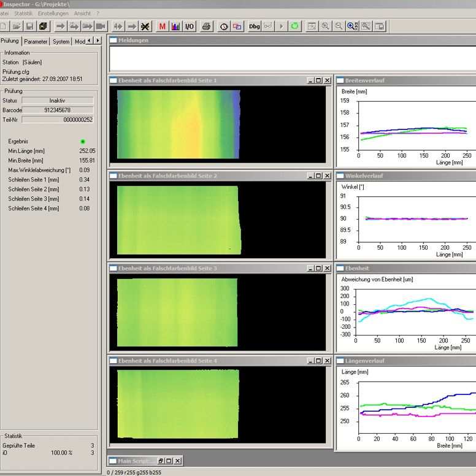Click the zoom in magnifier icon
Screen dimensions: 476x476
[326, 26]
